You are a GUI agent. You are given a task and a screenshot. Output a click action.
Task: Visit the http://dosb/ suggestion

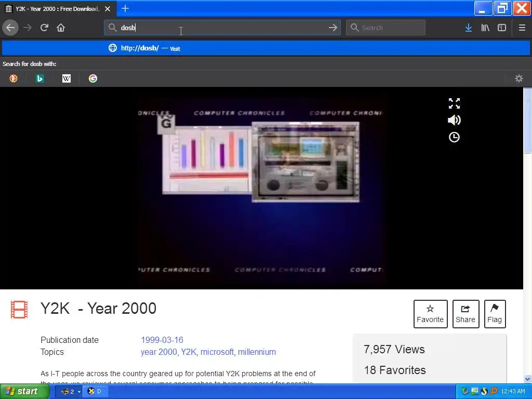pyautogui.click(x=266, y=48)
